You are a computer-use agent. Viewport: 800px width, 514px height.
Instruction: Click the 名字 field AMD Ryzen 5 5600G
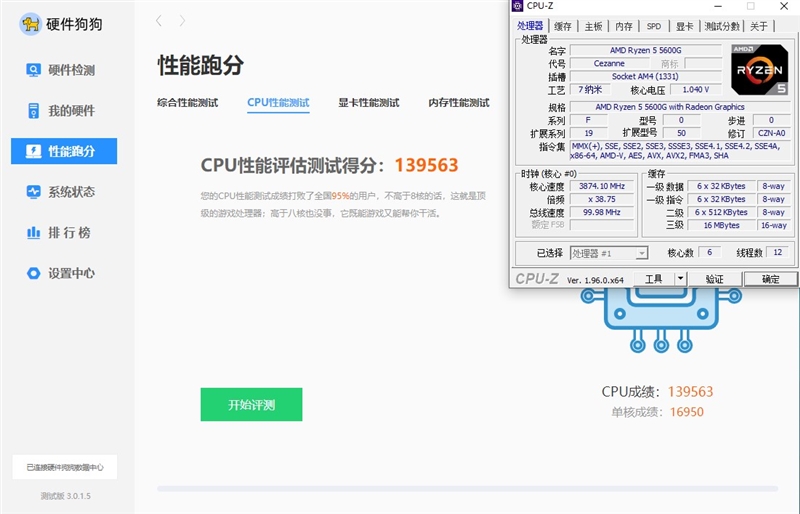(645, 50)
